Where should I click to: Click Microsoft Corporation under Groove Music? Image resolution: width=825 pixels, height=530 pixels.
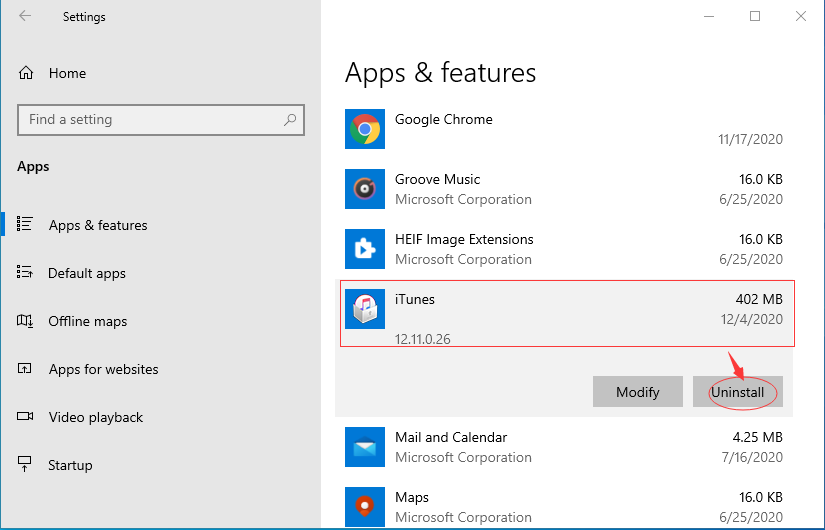463,199
